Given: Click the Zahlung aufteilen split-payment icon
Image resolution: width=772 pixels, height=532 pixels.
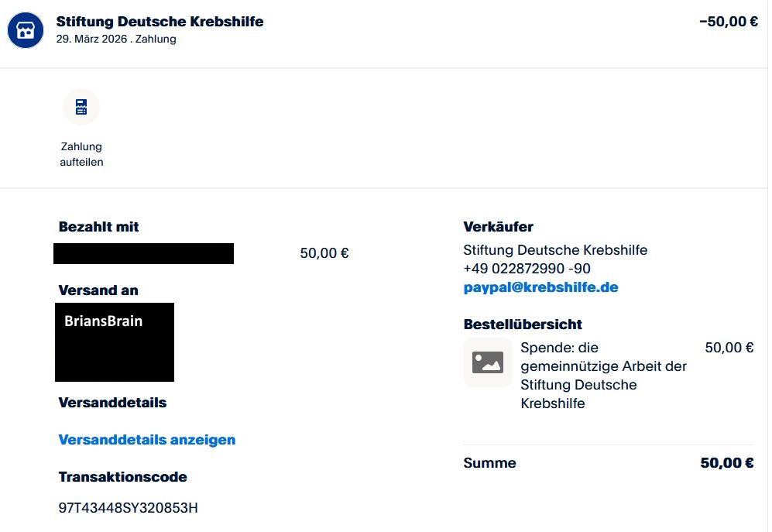Looking at the screenshot, I should point(81,107).
